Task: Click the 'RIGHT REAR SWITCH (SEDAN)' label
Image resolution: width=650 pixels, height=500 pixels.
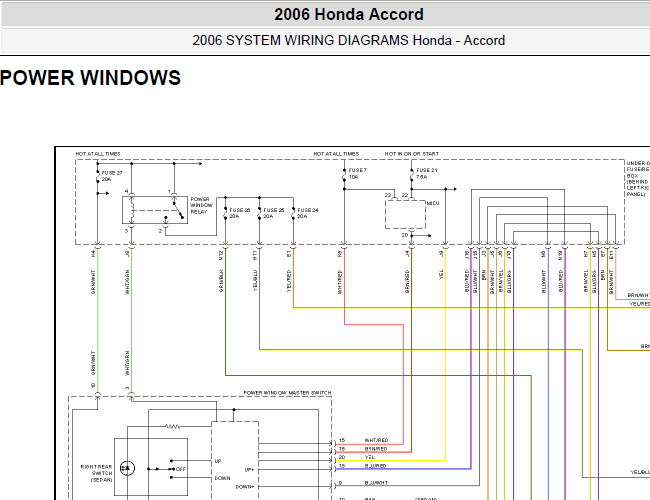Action: click(97, 473)
